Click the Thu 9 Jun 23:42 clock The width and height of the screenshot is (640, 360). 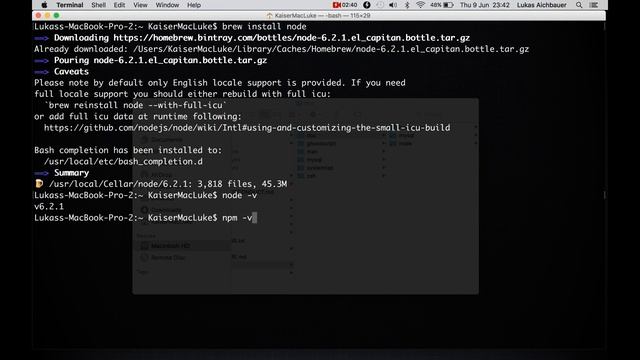coord(484,5)
